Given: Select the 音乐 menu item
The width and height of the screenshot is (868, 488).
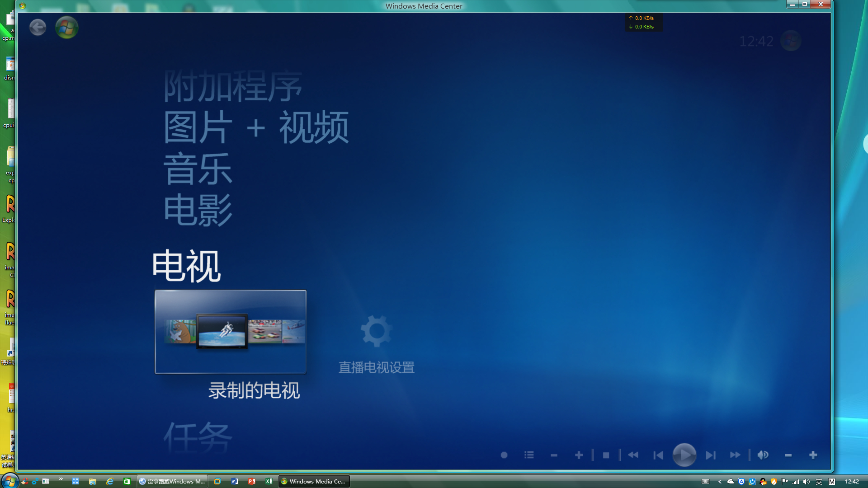Looking at the screenshot, I should 198,169.
